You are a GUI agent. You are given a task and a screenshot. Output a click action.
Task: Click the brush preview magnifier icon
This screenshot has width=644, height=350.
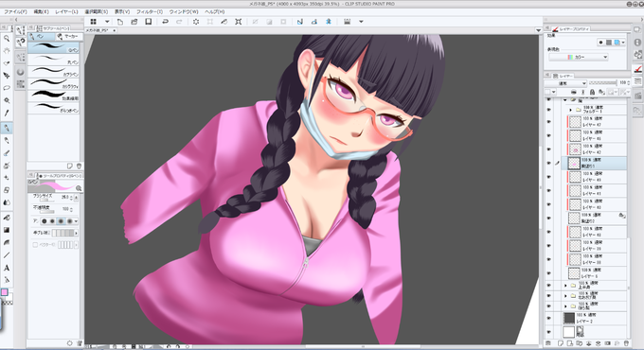79,188
